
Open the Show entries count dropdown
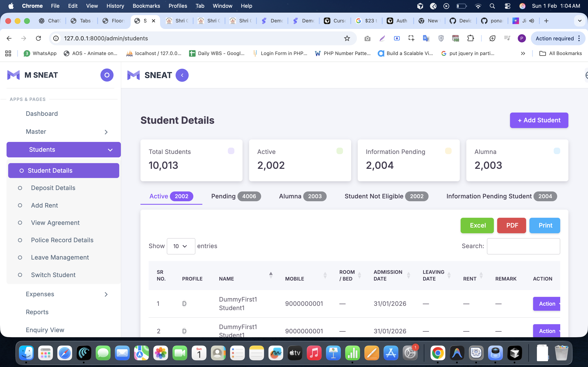pos(181,246)
